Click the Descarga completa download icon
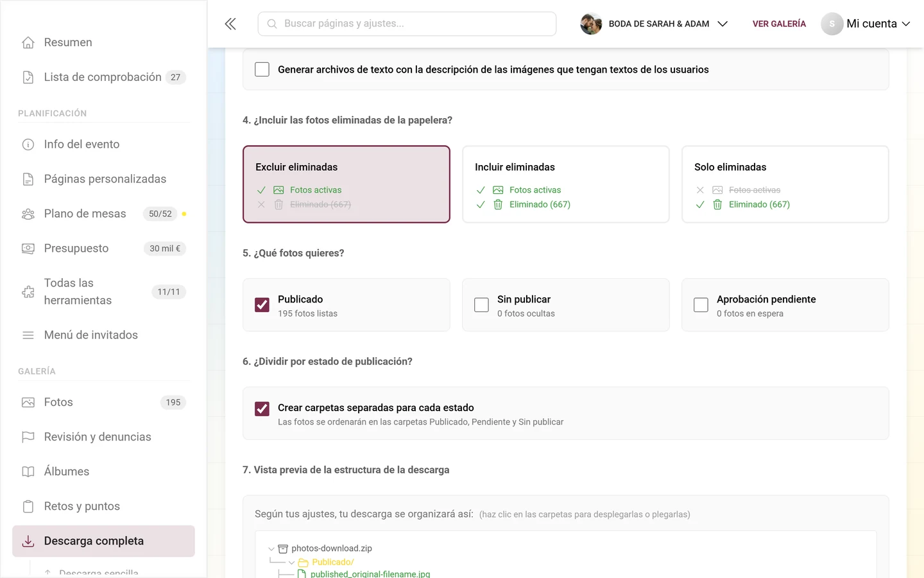The image size is (924, 578). click(28, 541)
